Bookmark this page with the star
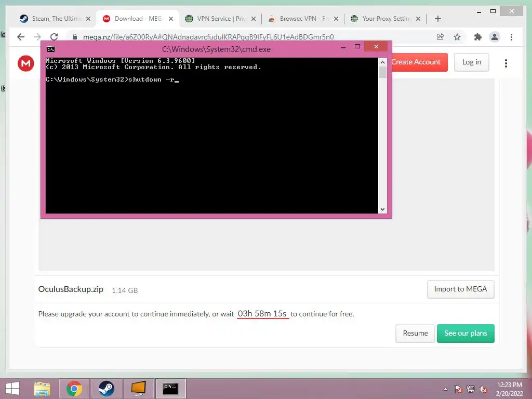The image size is (532, 399). tap(457, 37)
